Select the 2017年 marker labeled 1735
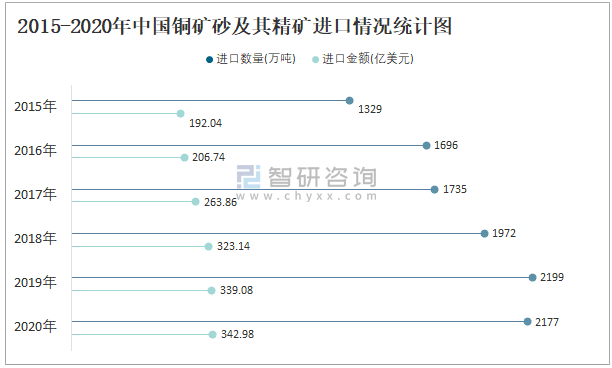The image size is (612, 368). click(434, 190)
